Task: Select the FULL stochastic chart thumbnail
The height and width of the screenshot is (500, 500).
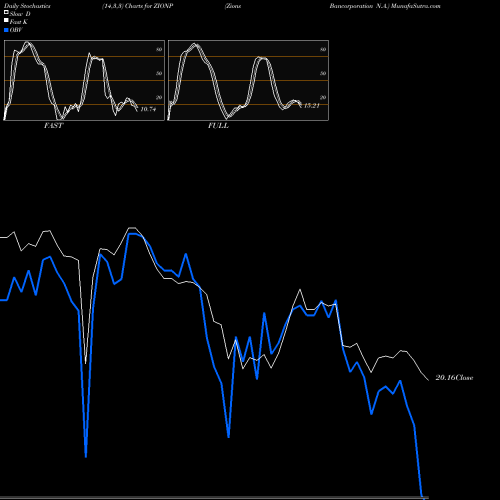Action: point(248,80)
